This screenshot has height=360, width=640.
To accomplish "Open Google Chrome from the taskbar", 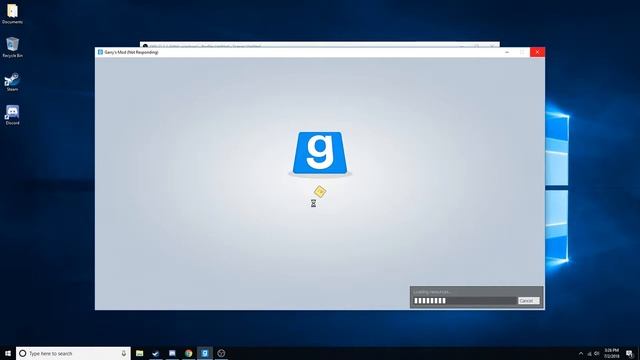I will pos(189,353).
